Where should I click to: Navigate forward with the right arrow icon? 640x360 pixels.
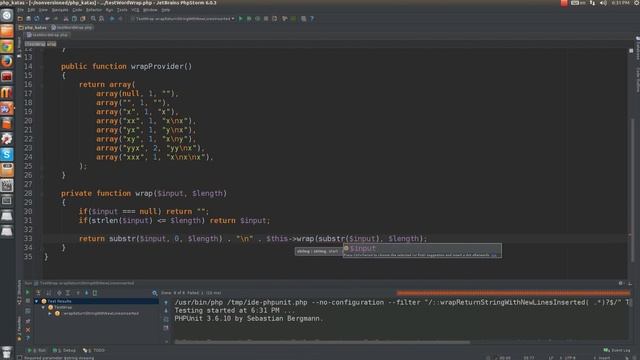pyautogui.click(x=120, y=19)
